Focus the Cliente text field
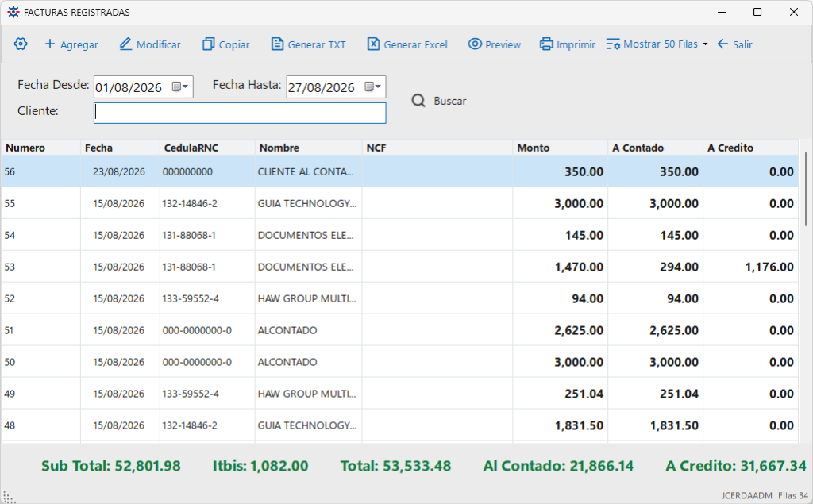The image size is (813, 504). (240, 113)
